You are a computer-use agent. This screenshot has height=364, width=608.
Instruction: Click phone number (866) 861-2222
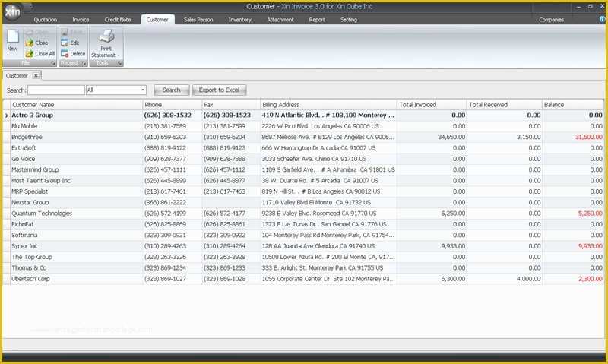point(165,202)
